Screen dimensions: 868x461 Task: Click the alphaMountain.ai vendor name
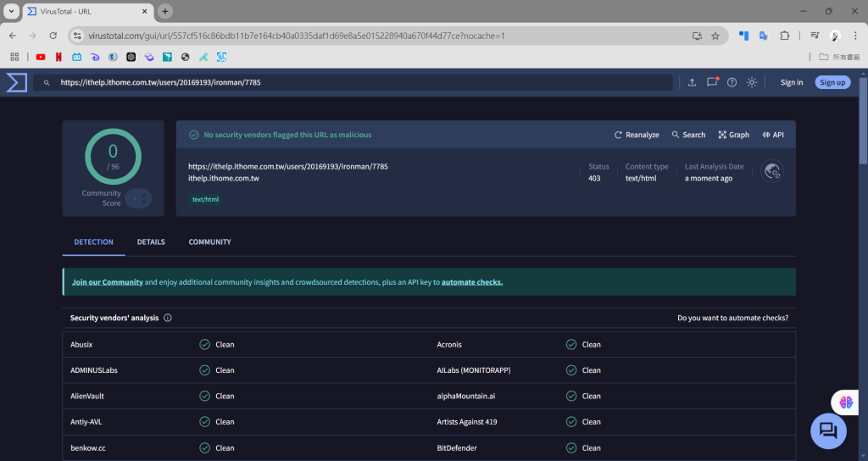(x=466, y=396)
